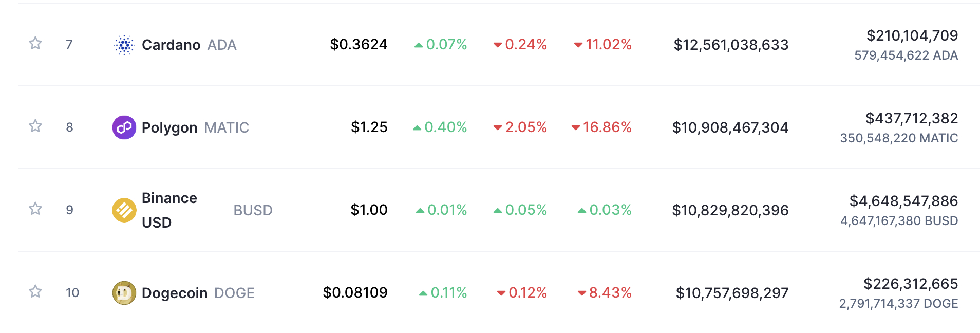Star Cardano to add to watchlist

tap(35, 43)
